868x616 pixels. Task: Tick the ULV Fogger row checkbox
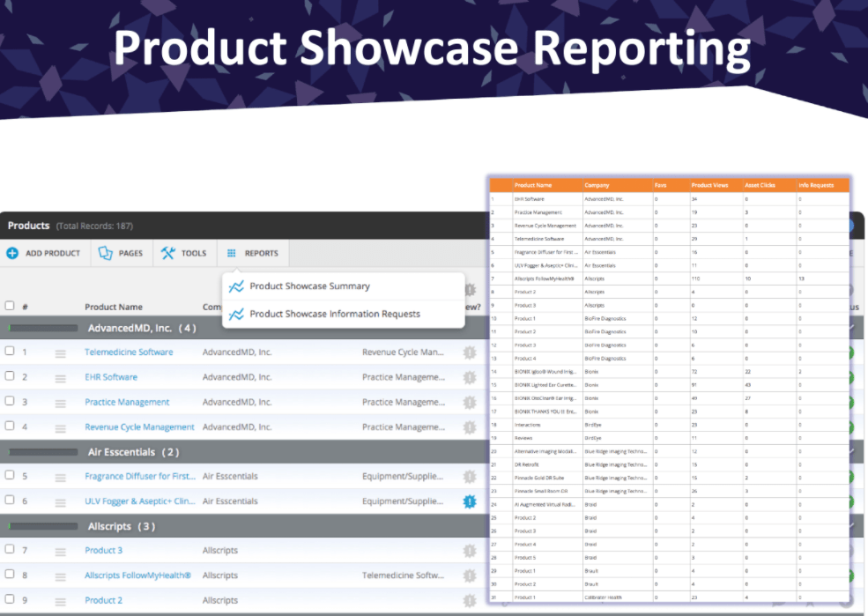pyautogui.click(x=10, y=500)
